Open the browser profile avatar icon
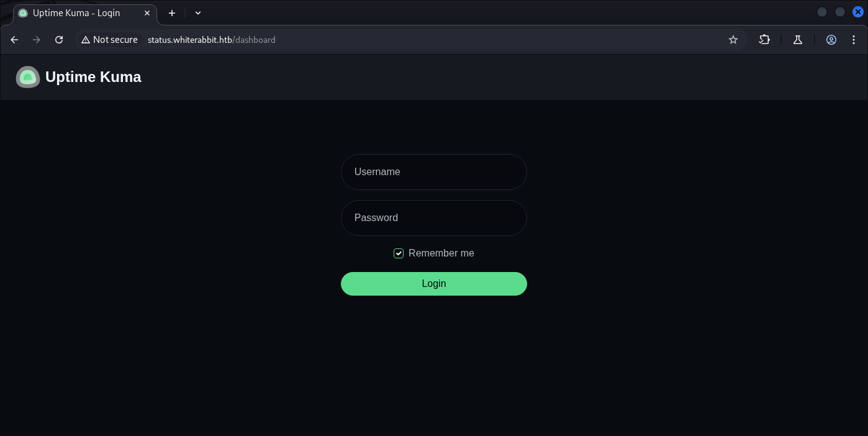The width and height of the screenshot is (868, 436). tap(831, 40)
